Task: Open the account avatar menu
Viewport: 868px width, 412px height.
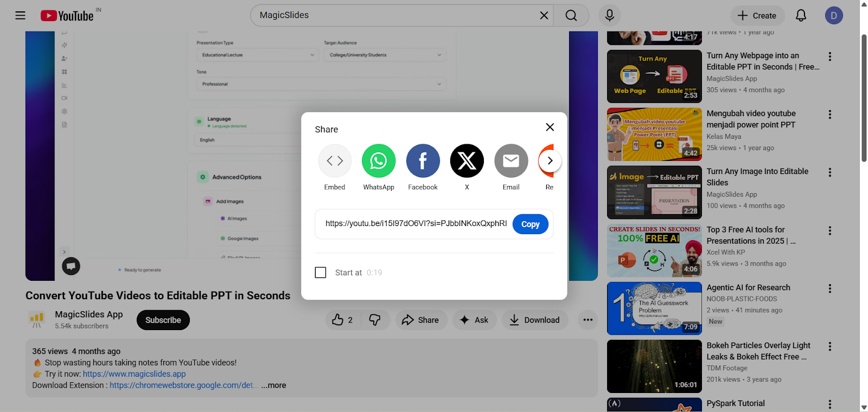Action: [x=834, y=16]
